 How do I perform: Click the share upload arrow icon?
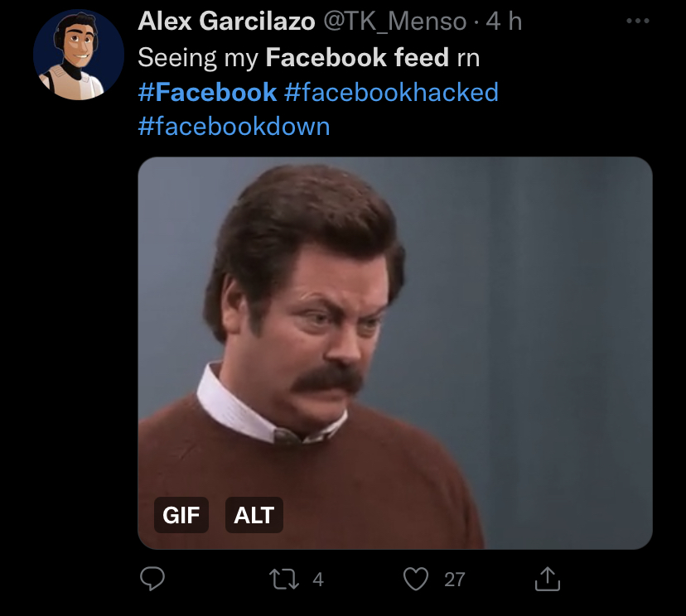tap(547, 580)
